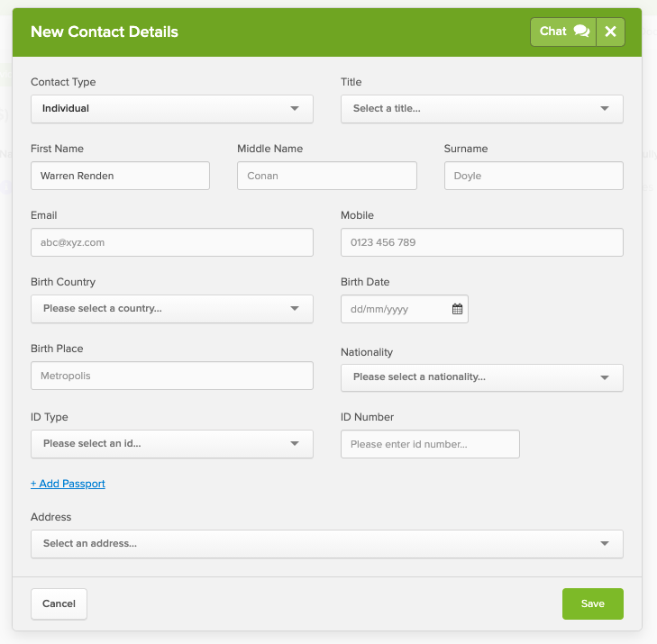
Task: Click the ID Number input field
Action: pos(430,444)
